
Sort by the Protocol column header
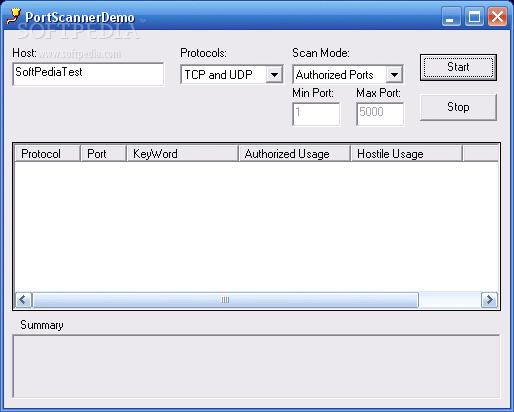(x=48, y=154)
